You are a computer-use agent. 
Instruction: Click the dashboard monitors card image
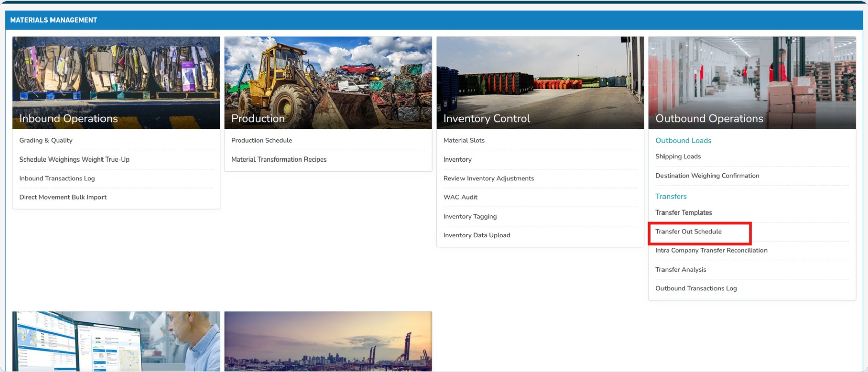click(x=116, y=342)
